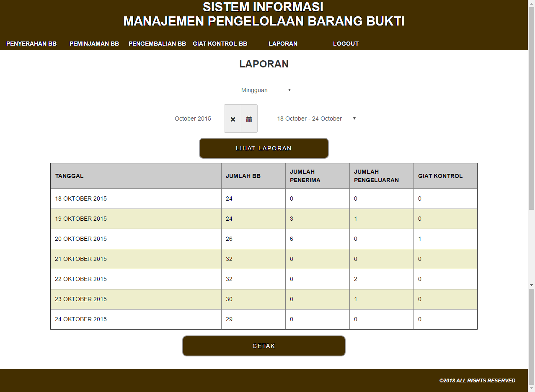Select the PENGEMBALIAN BB menu item
Screen dimensions: 535x392
point(157,44)
